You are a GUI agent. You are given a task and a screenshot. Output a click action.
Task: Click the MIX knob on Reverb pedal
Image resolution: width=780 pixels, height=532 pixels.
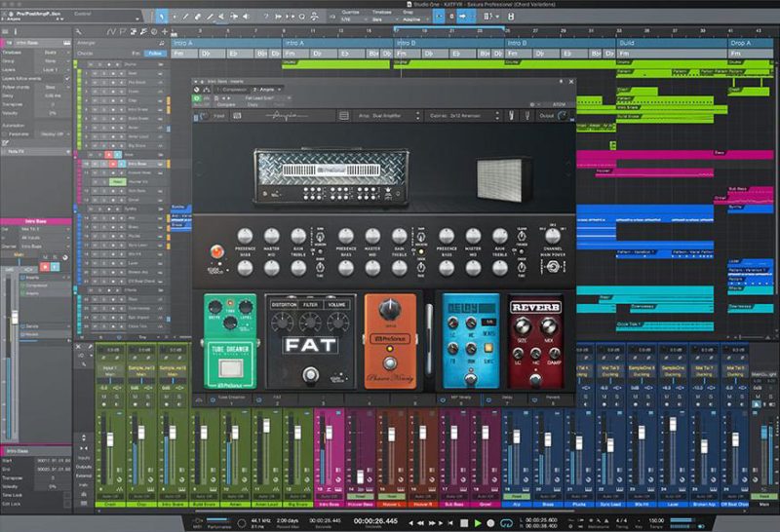click(548, 326)
